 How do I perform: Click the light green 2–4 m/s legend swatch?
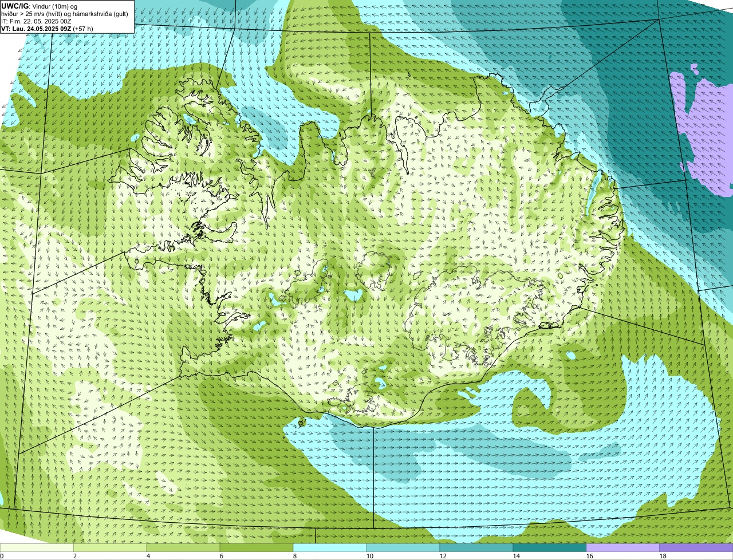point(110,547)
